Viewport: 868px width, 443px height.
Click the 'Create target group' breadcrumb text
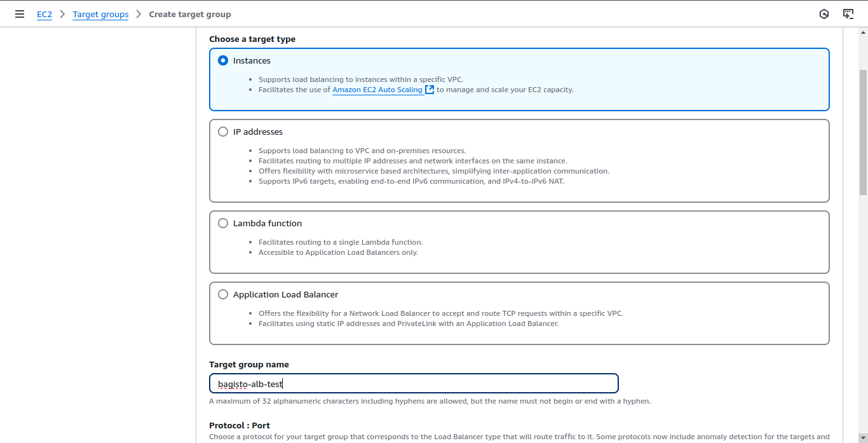pyautogui.click(x=190, y=14)
